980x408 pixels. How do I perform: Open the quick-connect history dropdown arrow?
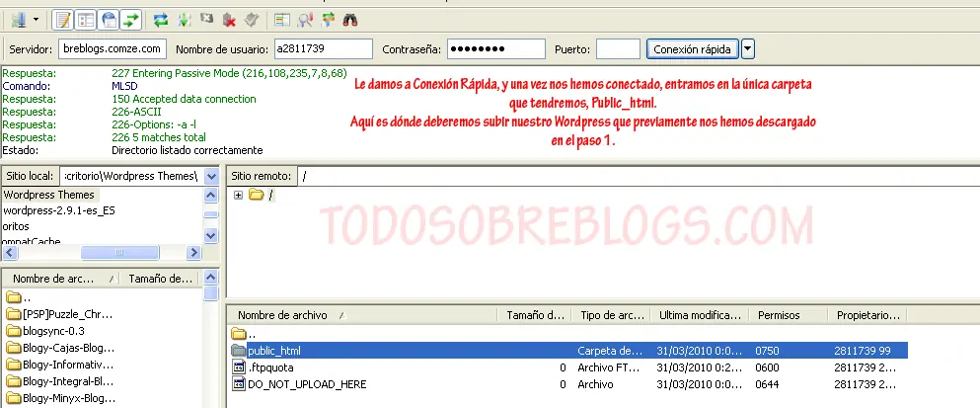click(748, 48)
